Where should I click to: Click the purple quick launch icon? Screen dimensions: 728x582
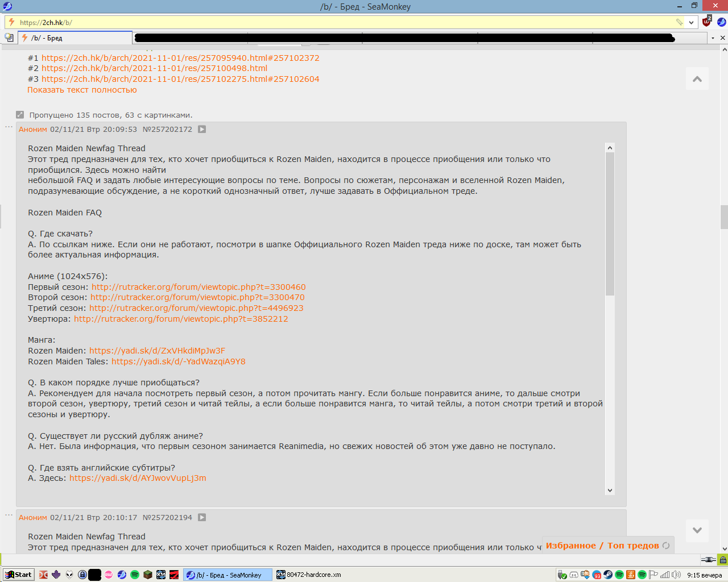(x=56, y=575)
